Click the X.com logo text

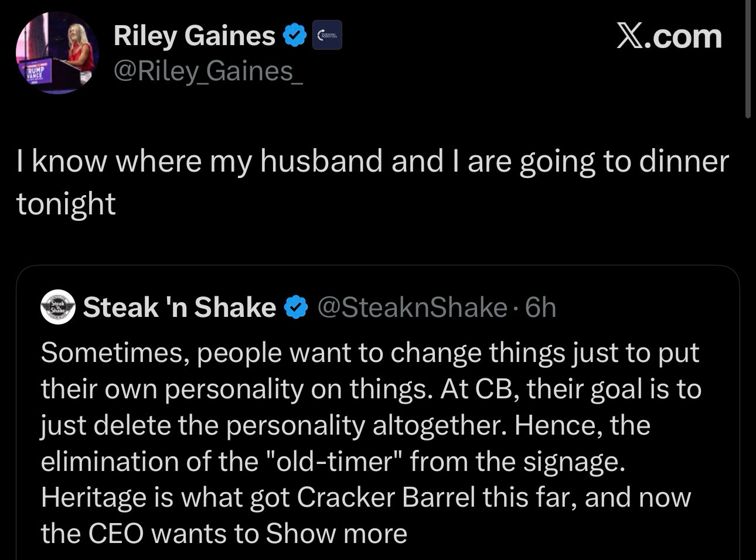[669, 36]
